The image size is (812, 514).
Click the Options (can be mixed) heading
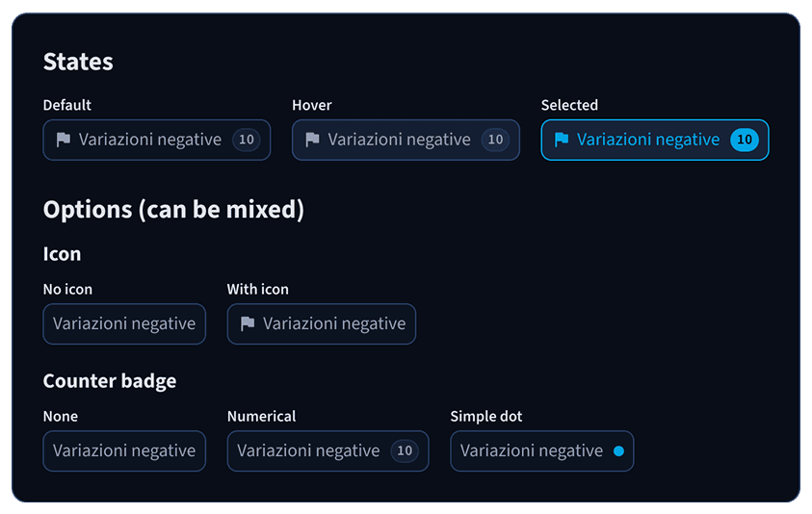click(x=173, y=210)
